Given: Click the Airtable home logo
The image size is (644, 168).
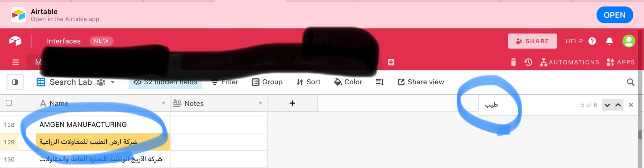Looking at the screenshot, I should pyautogui.click(x=15, y=41).
